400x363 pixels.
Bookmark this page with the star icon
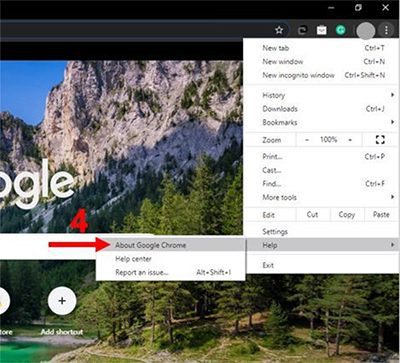click(x=279, y=30)
